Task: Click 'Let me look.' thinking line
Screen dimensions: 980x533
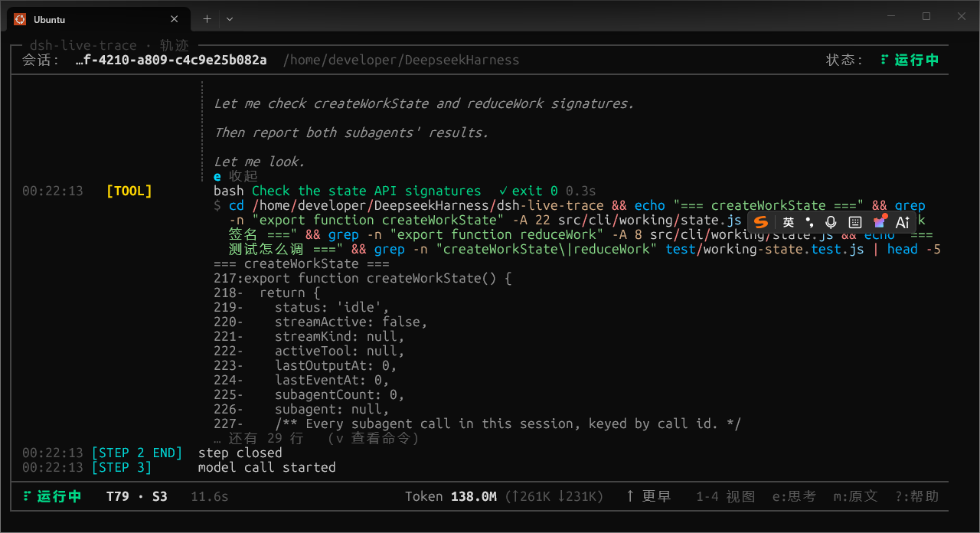Action: (x=260, y=162)
